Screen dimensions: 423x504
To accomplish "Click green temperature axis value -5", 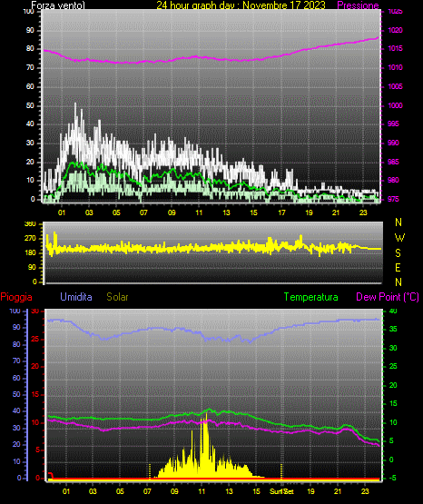I will click(393, 478).
